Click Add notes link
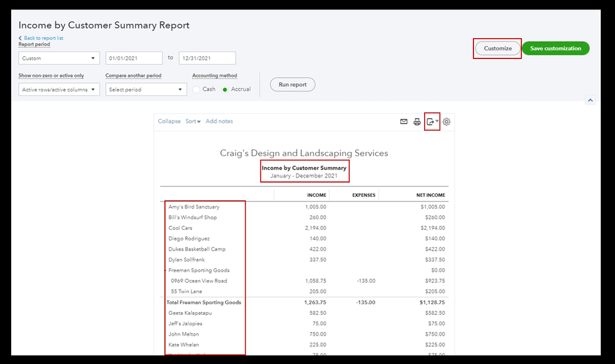 (x=219, y=121)
